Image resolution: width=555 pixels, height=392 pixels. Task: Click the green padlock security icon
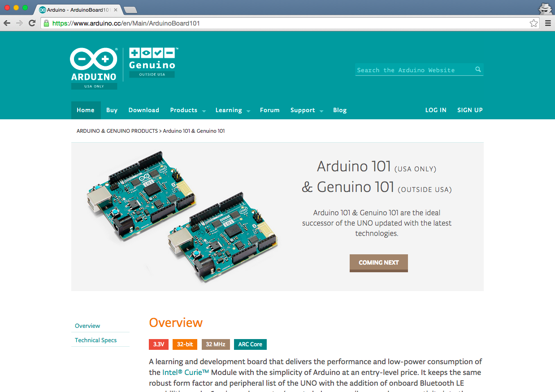46,23
